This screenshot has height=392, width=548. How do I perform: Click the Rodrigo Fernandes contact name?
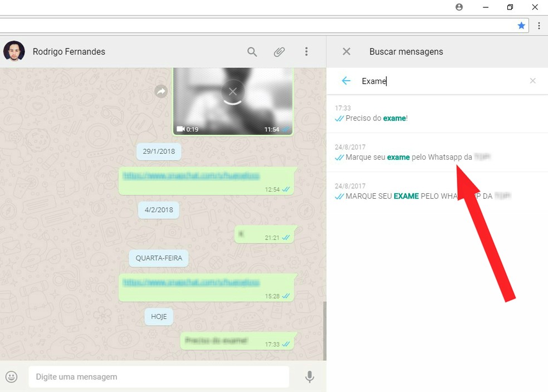[x=69, y=52]
